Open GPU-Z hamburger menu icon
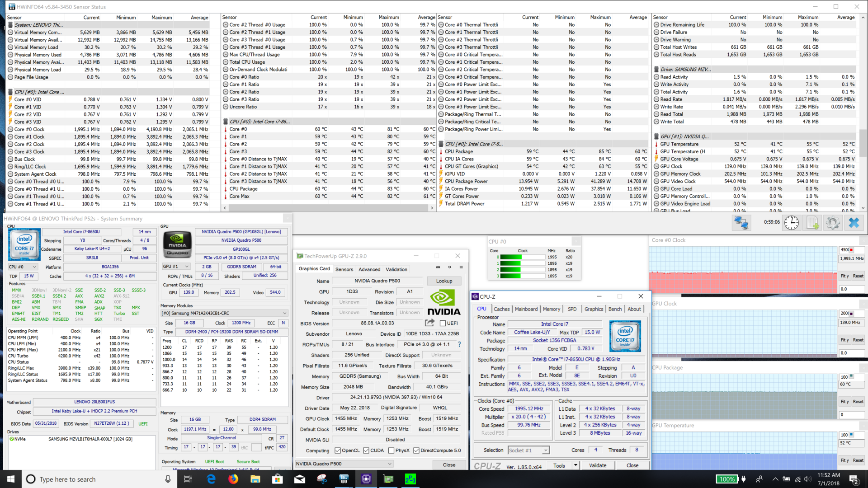 tap(461, 267)
